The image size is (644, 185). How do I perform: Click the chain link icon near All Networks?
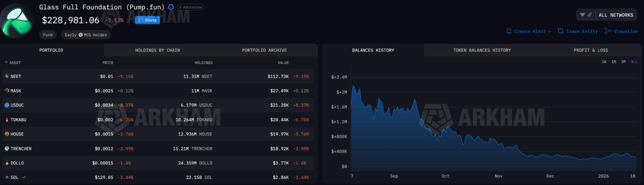point(590,15)
